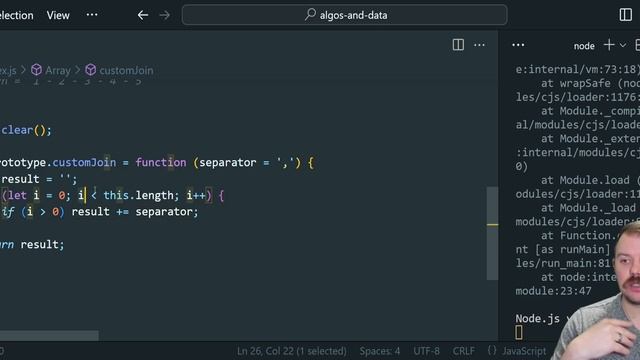Click the customJoin symbol cube icon in breadcrumbs
Screen dimensions: 640x360
(91, 70)
